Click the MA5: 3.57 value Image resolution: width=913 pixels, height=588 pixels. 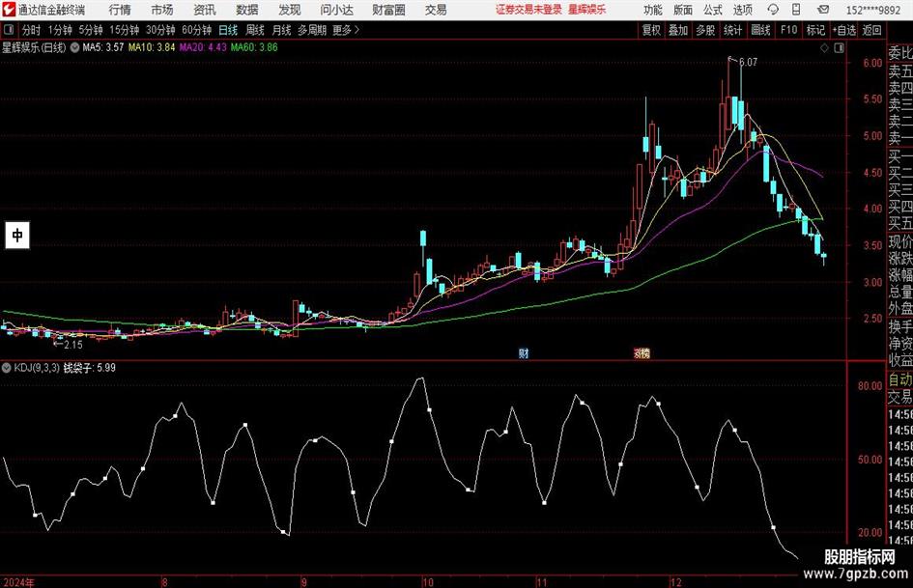click(x=103, y=47)
